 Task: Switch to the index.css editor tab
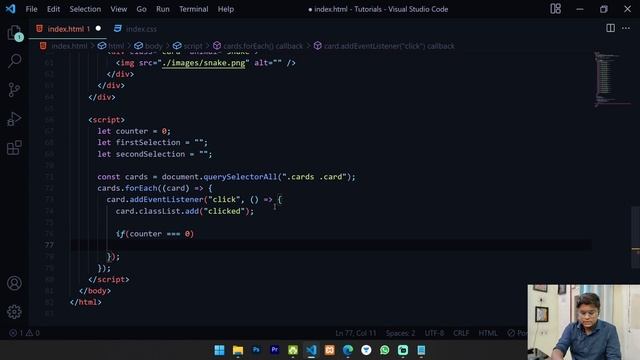click(136, 29)
